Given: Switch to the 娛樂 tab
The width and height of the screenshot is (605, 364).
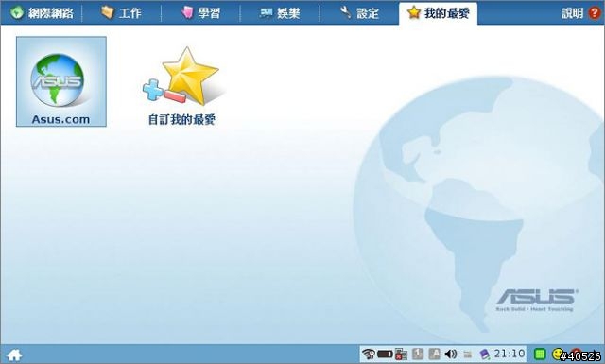Looking at the screenshot, I should coord(280,13).
